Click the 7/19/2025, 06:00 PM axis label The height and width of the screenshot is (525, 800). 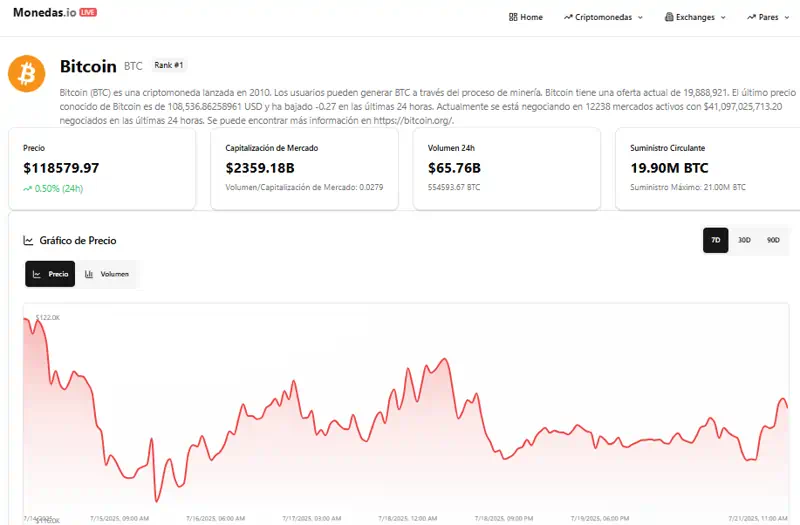pyautogui.click(x=599, y=518)
